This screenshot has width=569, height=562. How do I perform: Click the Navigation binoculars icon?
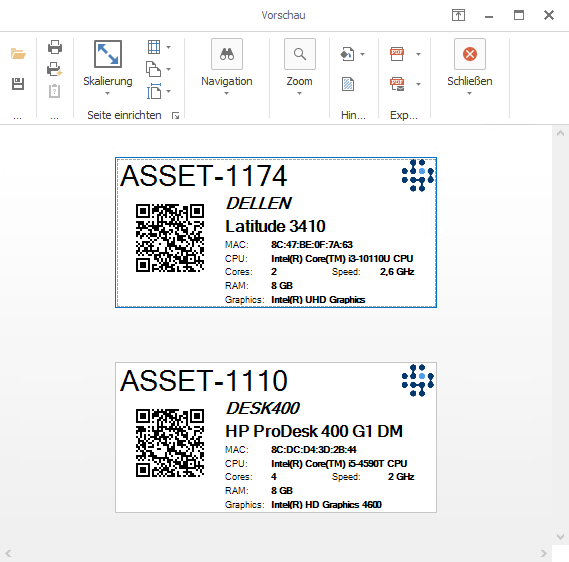tap(227, 54)
